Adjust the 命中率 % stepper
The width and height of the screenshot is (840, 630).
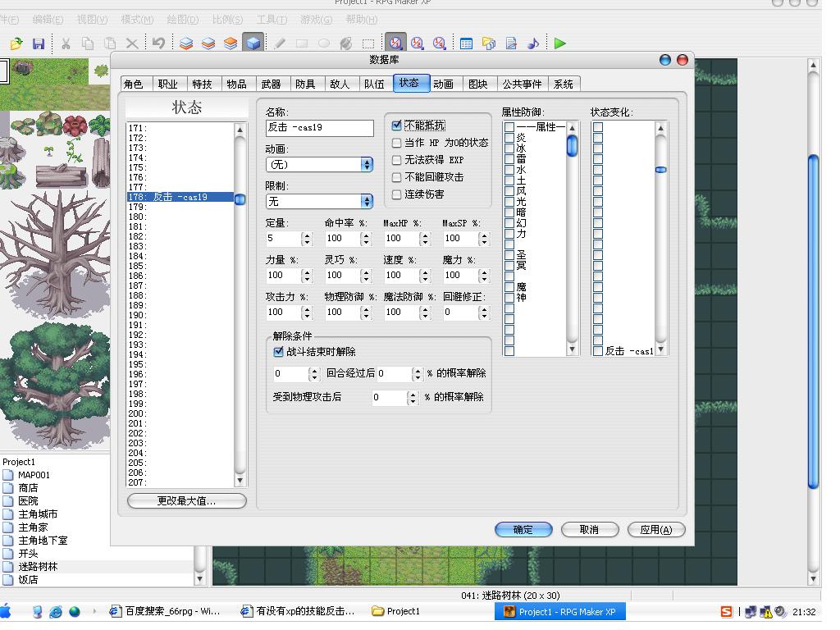(366, 239)
